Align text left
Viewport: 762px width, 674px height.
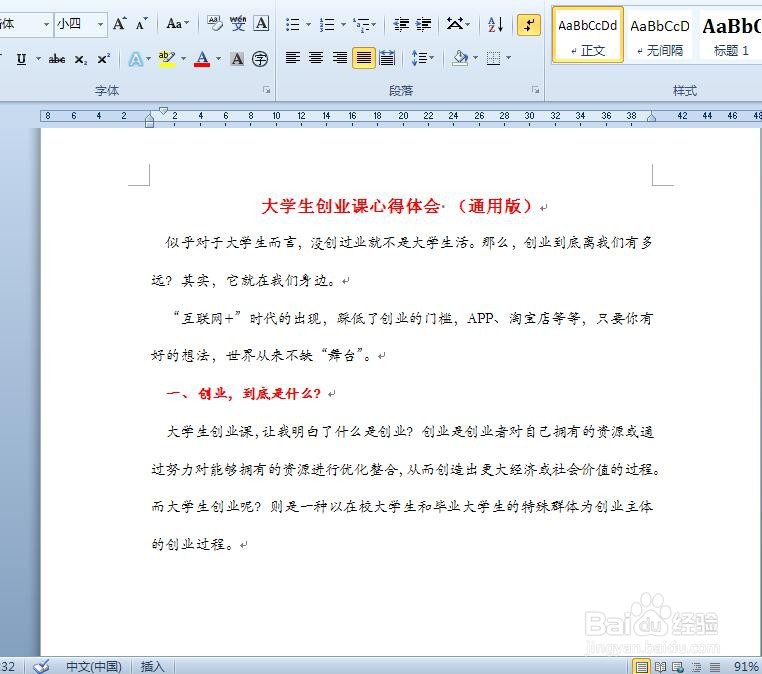pos(293,59)
